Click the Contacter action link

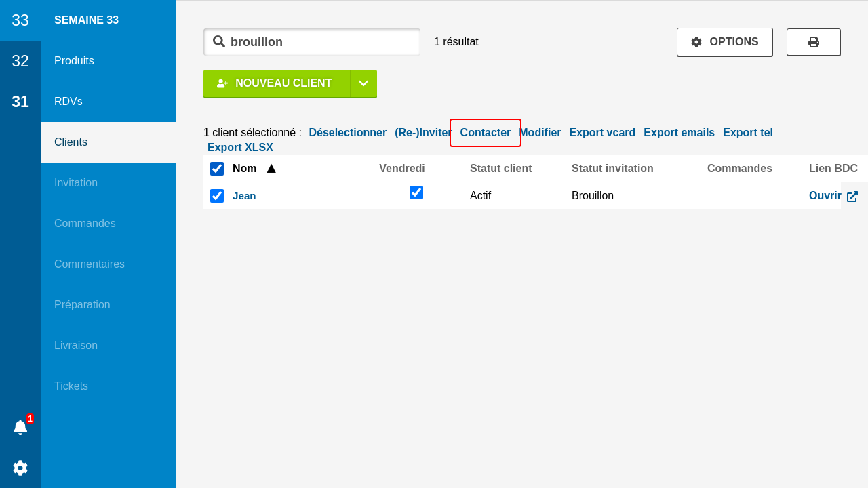485,133
